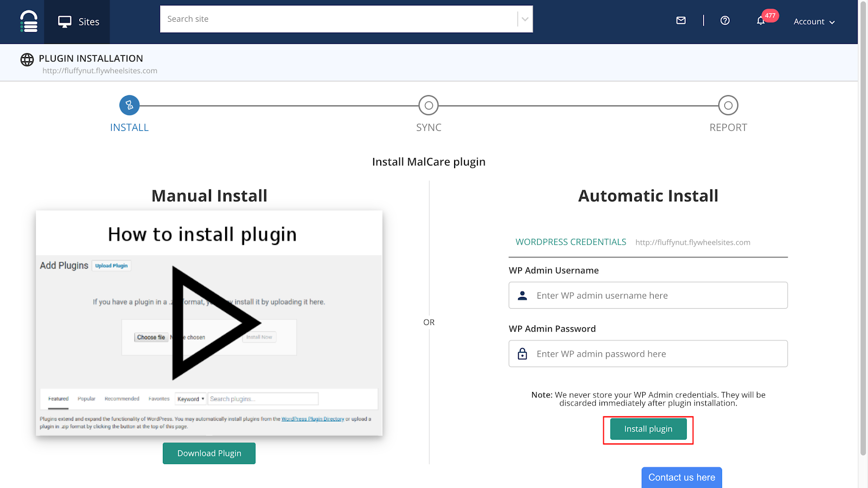Viewport: 868px width, 488px height.
Task: Expand the Search site dropdown arrow
Action: pos(525,19)
